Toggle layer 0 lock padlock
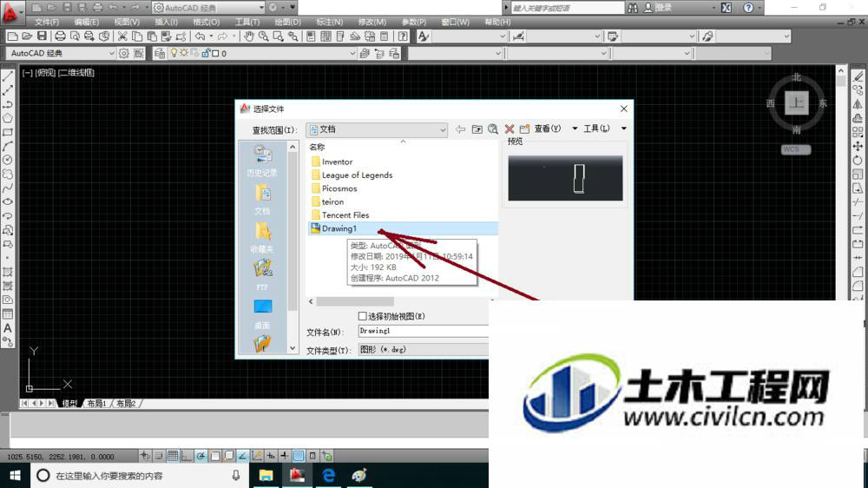868x488 pixels. [206, 53]
